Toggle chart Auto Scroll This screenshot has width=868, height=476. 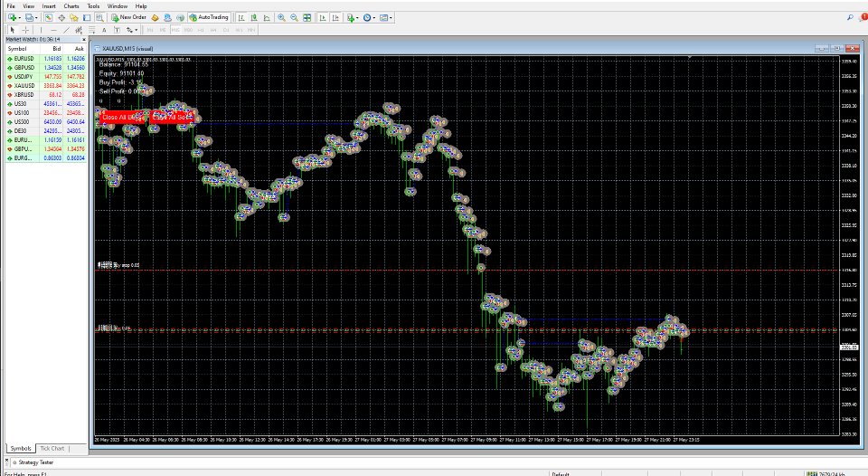(x=323, y=18)
